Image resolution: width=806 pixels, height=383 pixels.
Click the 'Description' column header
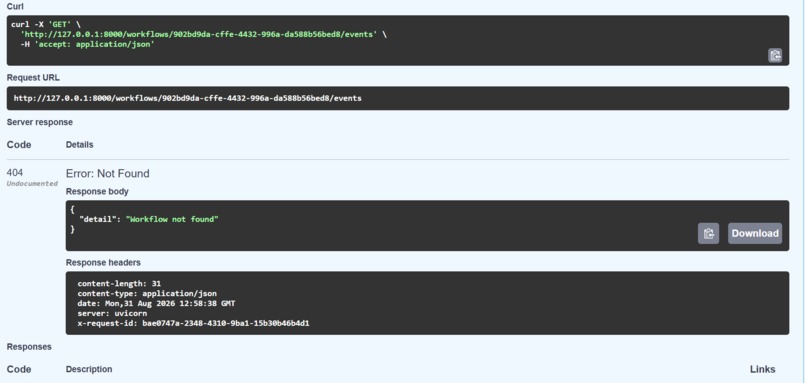[x=89, y=369]
